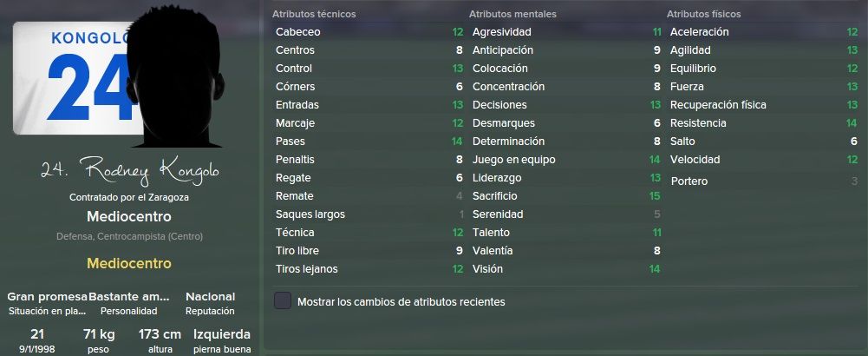This screenshot has height=356, width=868.
Task: Click the Velocidad attribute row
Action: pos(763,160)
